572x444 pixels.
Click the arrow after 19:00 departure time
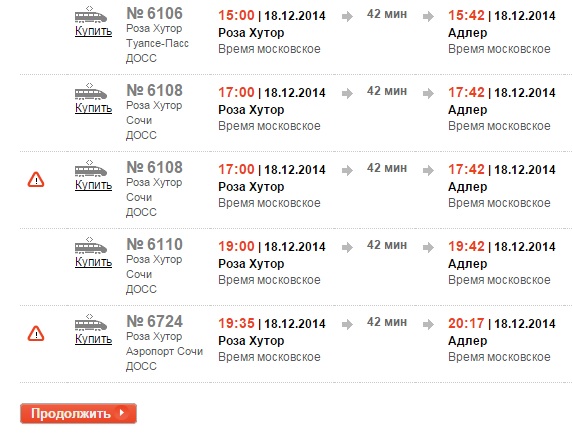[x=347, y=247]
